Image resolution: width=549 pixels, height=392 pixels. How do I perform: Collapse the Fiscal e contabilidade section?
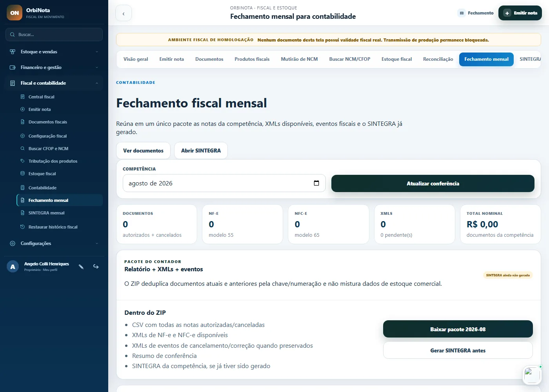click(x=54, y=83)
